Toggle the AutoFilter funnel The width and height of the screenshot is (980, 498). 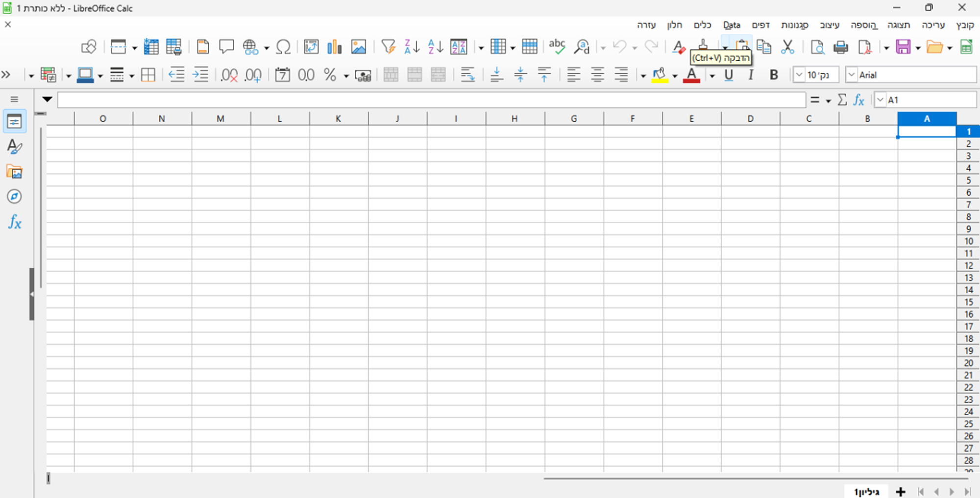388,47
